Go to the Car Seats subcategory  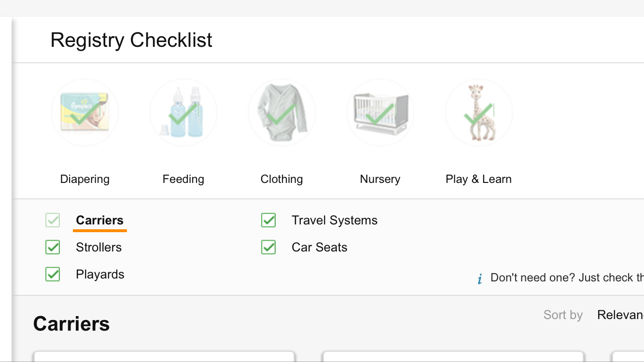320,248
